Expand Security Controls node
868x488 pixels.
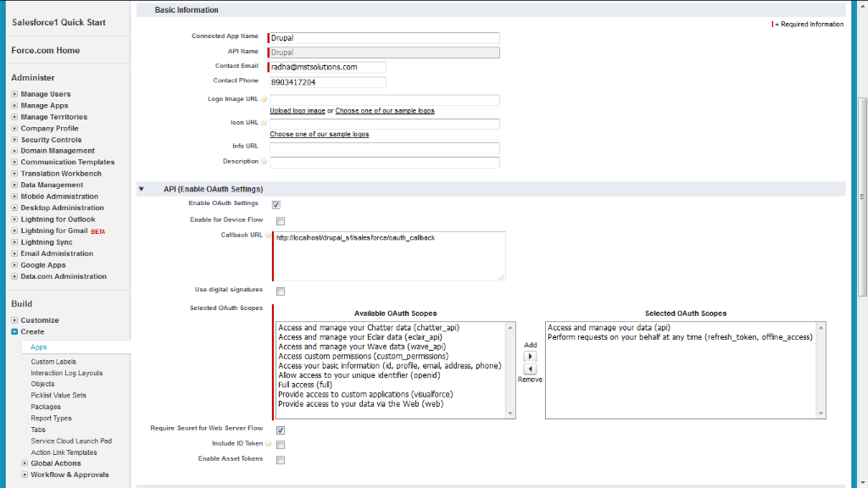pos(14,140)
